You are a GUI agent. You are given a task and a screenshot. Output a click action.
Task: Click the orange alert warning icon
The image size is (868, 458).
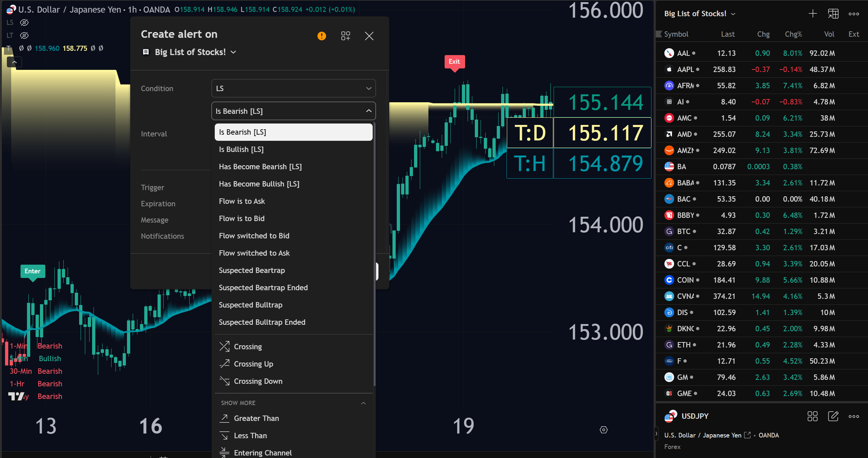point(321,36)
